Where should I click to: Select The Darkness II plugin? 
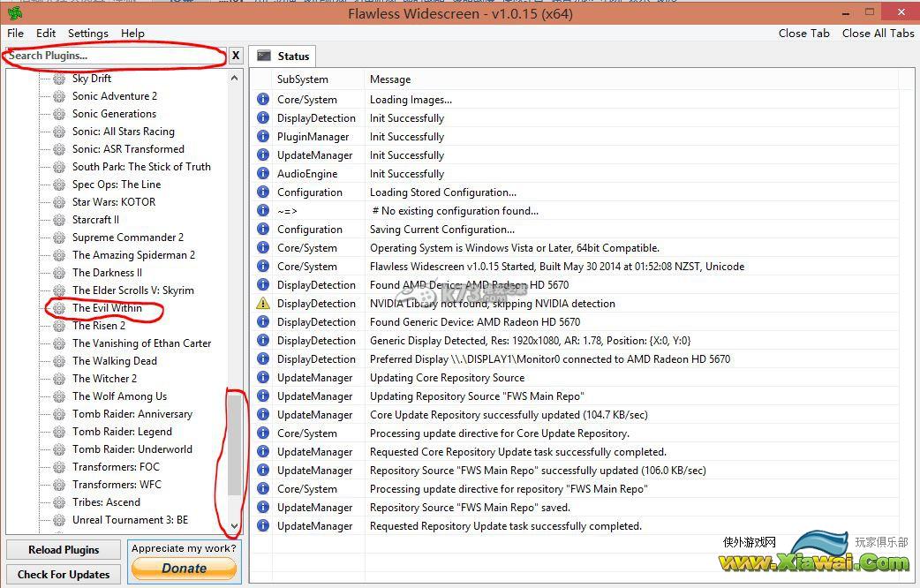(x=108, y=272)
